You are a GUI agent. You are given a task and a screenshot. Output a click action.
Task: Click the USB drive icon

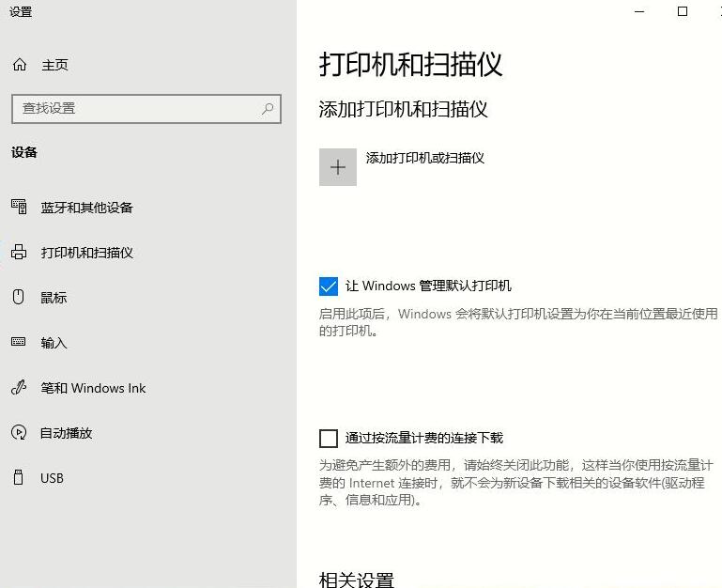19,477
